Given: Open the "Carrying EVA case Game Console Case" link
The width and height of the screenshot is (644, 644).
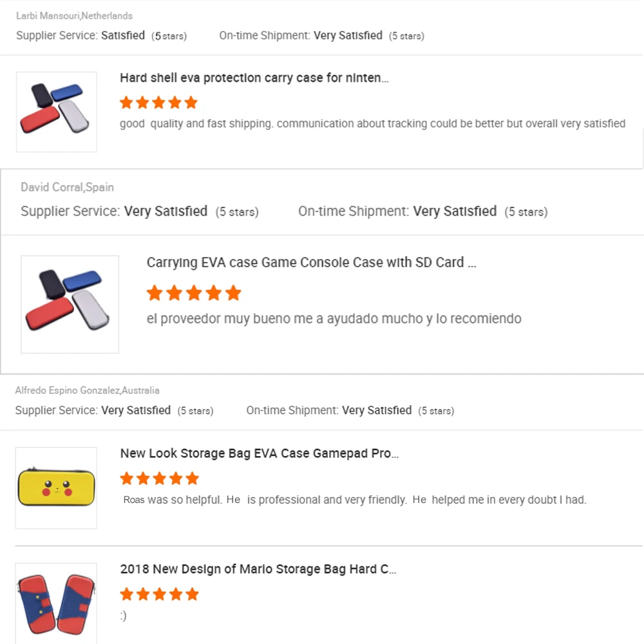Looking at the screenshot, I should point(311,263).
